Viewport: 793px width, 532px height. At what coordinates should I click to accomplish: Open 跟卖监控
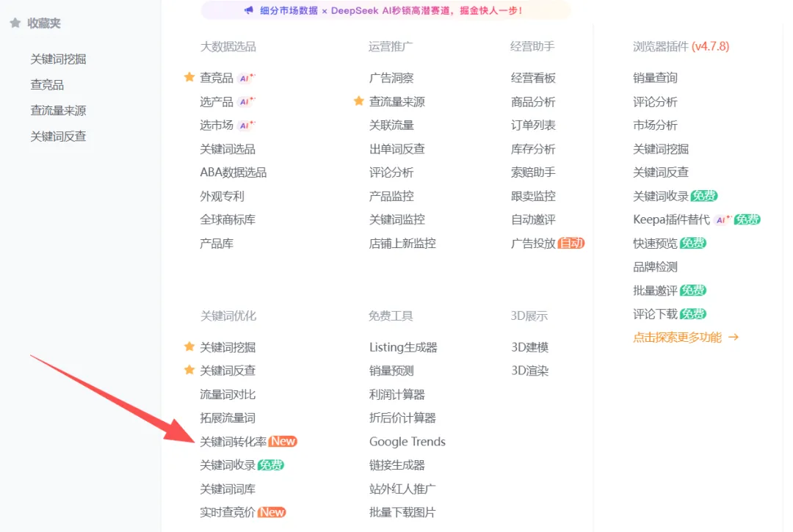pyautogui.click(x=533, y=196)
